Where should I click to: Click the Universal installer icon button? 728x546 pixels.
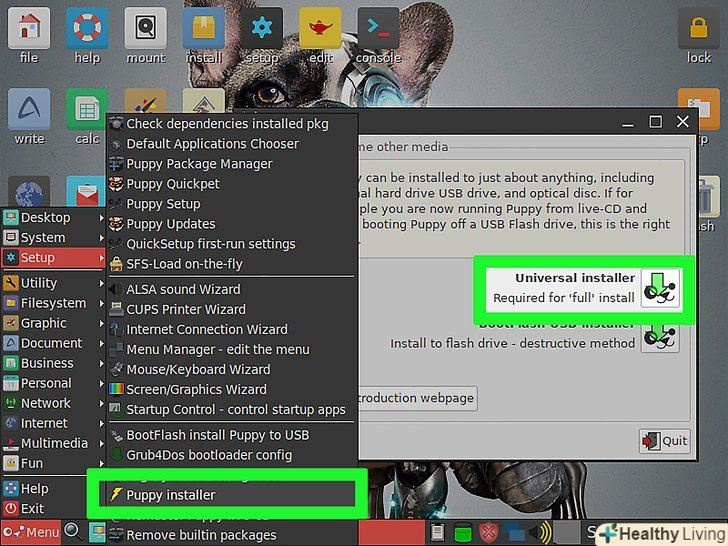(660, 288)
